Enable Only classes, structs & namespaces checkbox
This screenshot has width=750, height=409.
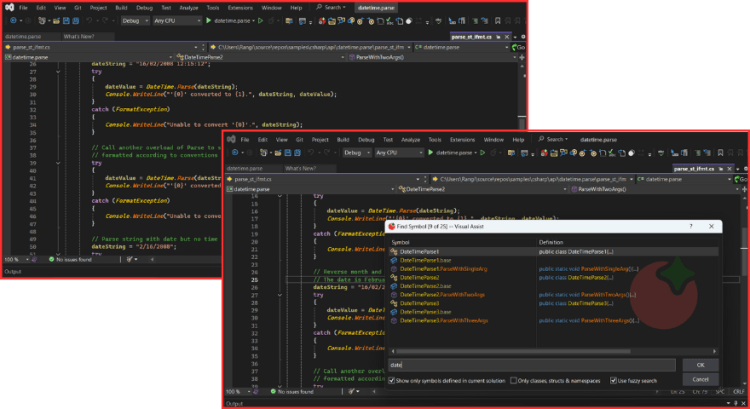point(513,381)
